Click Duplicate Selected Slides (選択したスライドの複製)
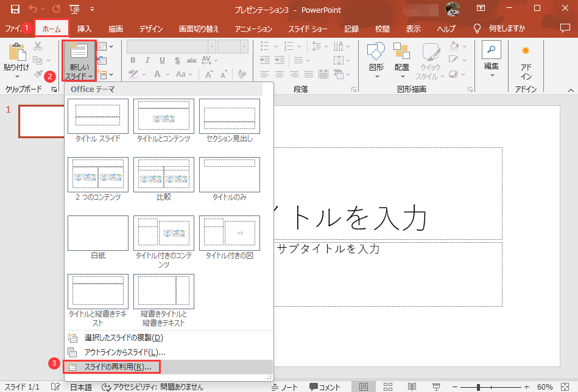578x392 pixels. tap(124, 337)
